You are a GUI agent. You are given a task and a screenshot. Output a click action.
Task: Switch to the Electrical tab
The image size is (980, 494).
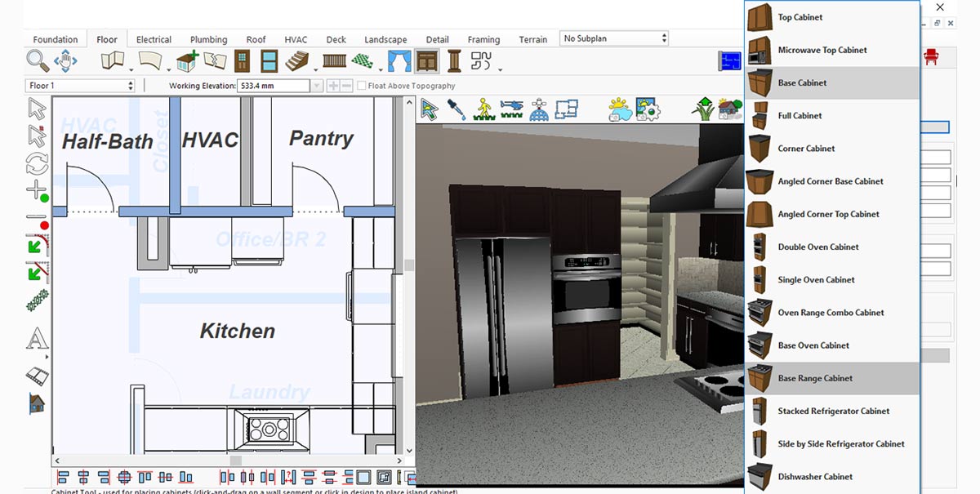coord(154,39)
